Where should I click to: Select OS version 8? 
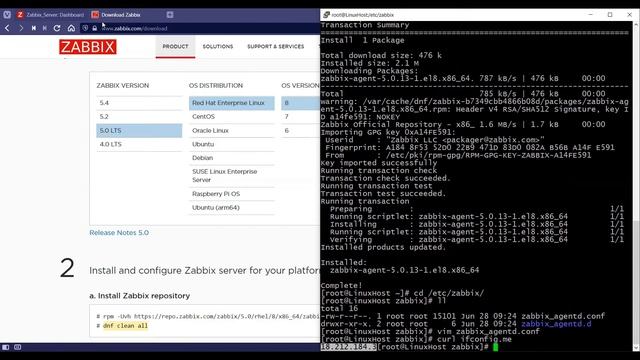pos(300,103)
